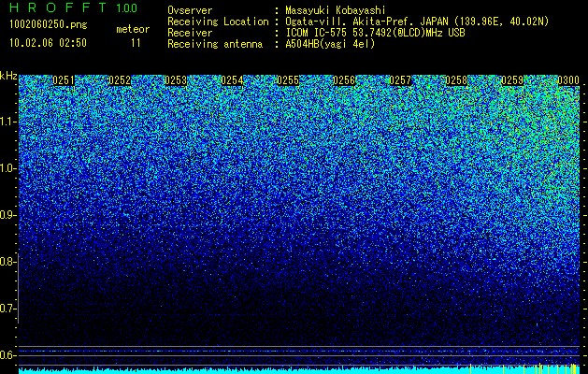588x374 pixels.
Task: Click the 0.9 frequency axis label
Action: pos(7,215)
